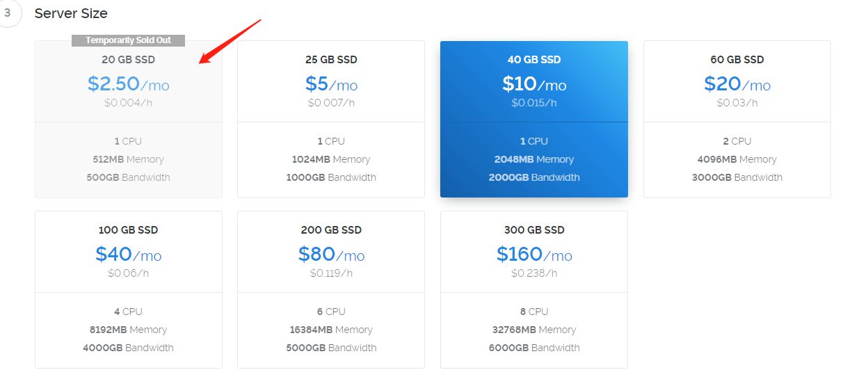Select the 60 GB SSD $20/mo plan
Screen dimensions: 868x379
737,119
